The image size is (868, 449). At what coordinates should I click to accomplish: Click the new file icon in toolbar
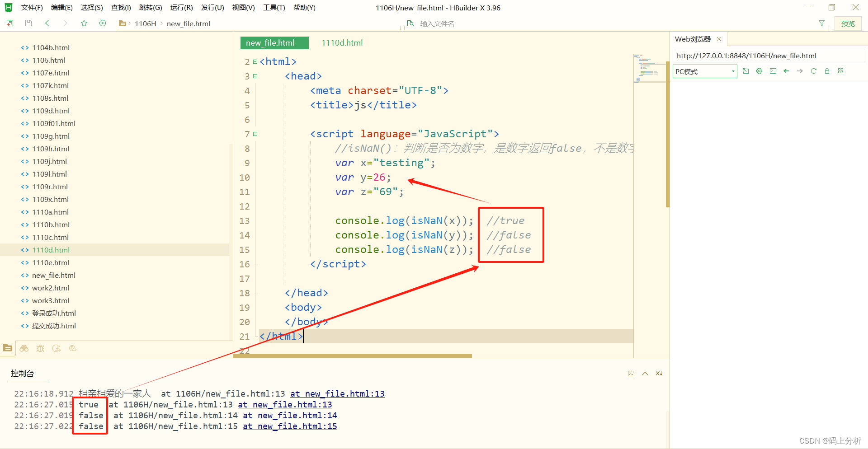(x=10, y=23)
